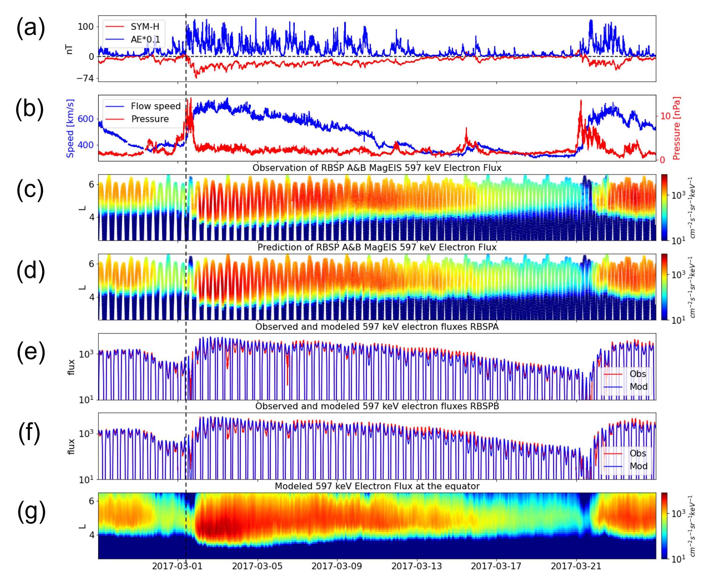Select the Flow speed legend label

coord(156,106)
